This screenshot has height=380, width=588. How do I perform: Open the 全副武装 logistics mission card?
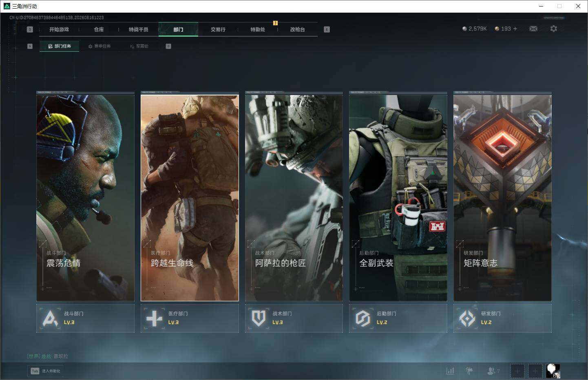[398, 198]
